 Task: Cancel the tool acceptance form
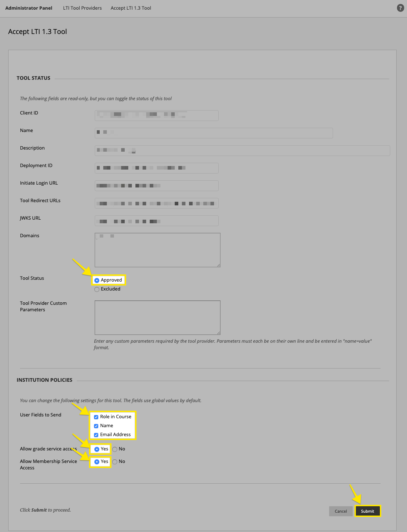pos(340,511)
